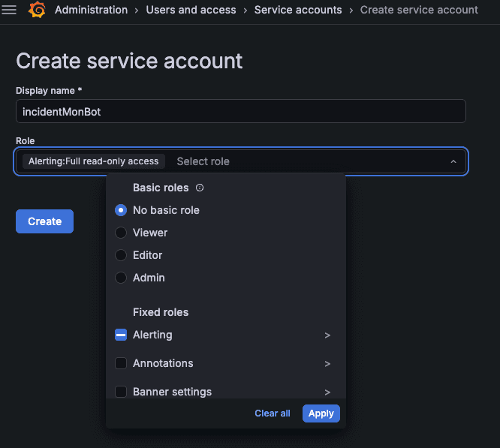Collapse the Role dropdown using chevron

tap(453, 161)
